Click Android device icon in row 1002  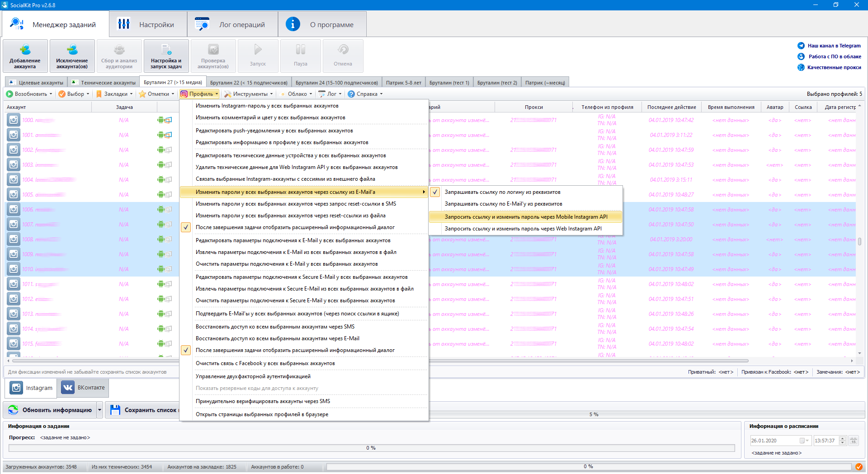pos(160,150)
